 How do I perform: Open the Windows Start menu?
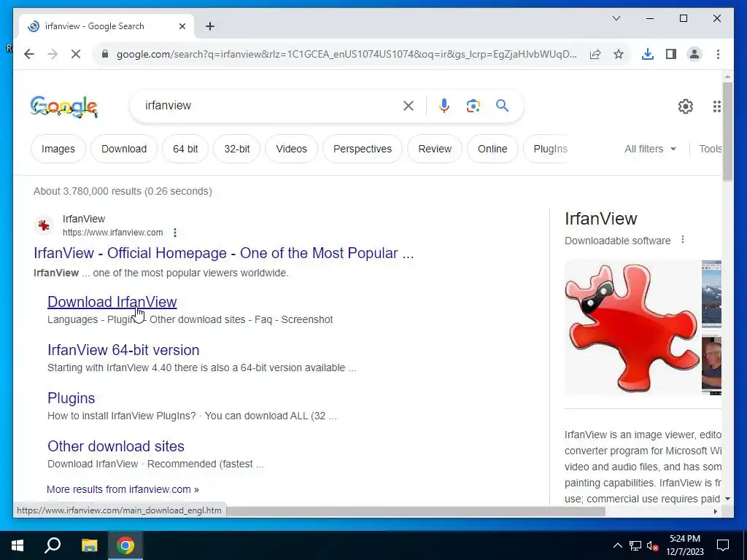[18, 545]
